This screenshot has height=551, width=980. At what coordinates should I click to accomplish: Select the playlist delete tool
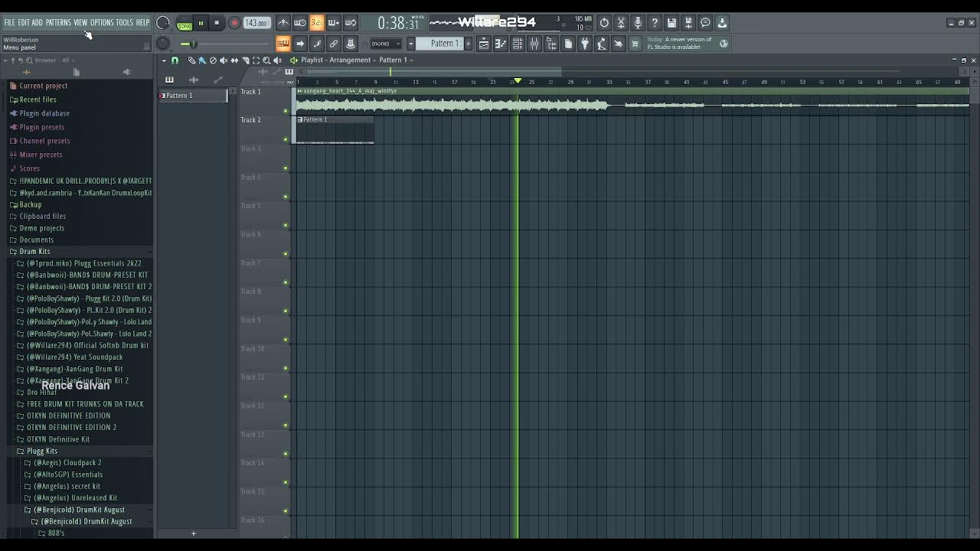point(213,60)
